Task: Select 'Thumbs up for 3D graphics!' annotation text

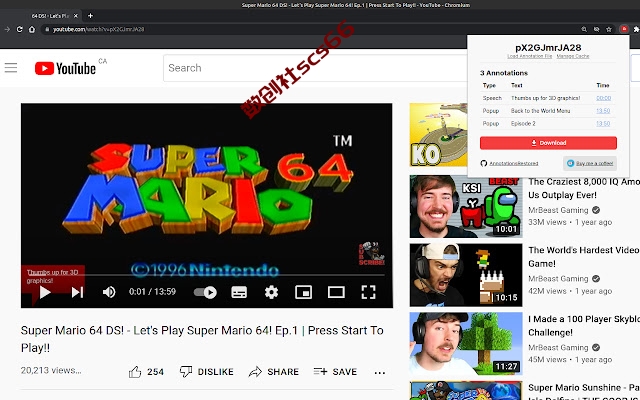Action: 545,98
